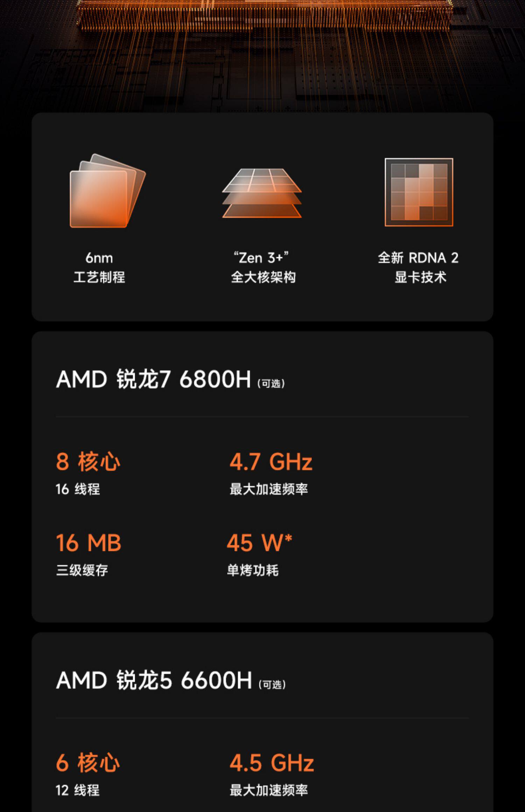Click the 4.5 GHz frequency value
Screen dimensions: 525x812
pyautogui.click(x=272, y=763)
